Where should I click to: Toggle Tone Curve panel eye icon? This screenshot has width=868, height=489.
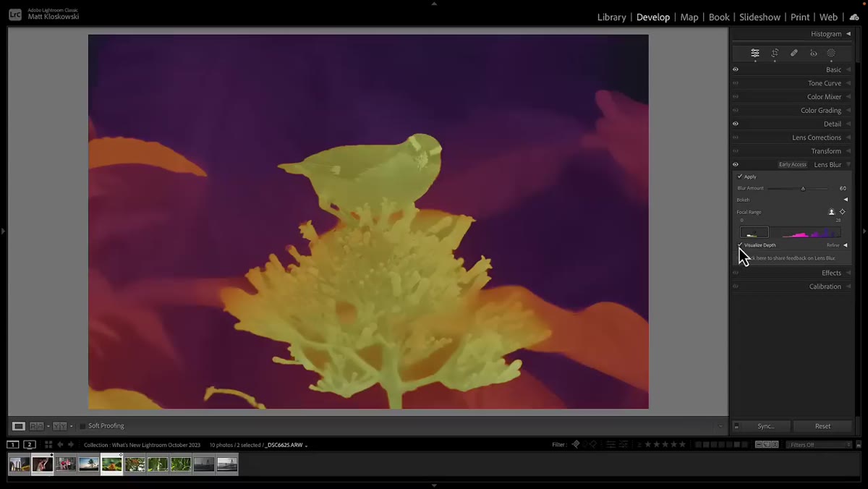click(736, 83)
